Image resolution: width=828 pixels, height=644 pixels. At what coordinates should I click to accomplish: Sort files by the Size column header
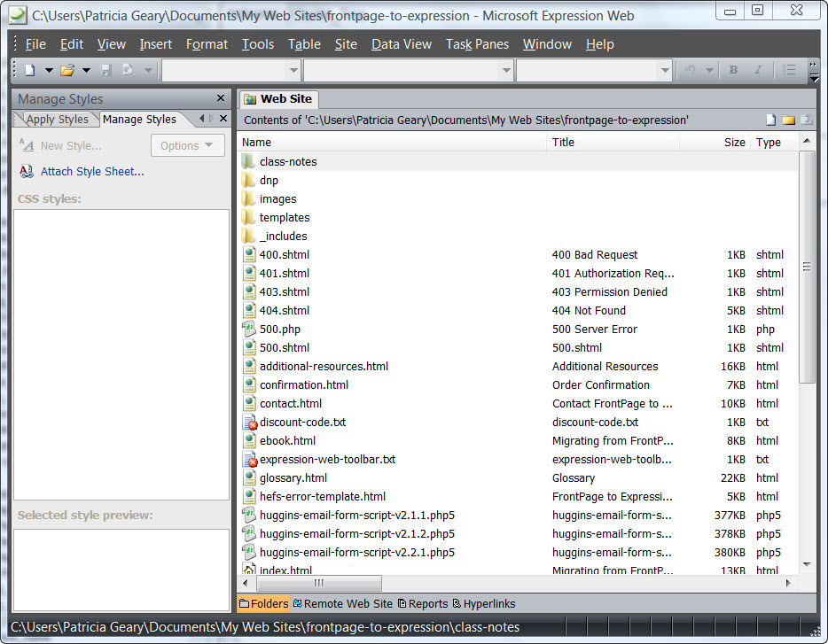tap(734, 142)
